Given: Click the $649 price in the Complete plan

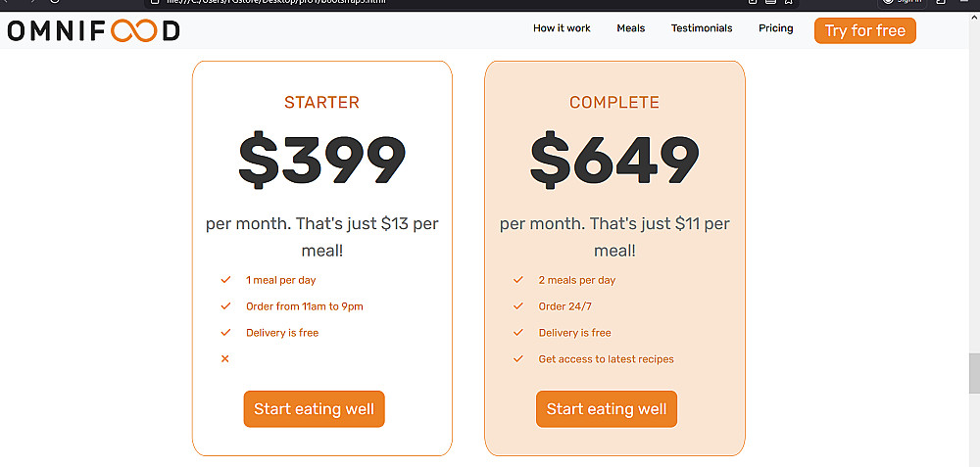Looking at the screenshot, I should tap(614, 160).
